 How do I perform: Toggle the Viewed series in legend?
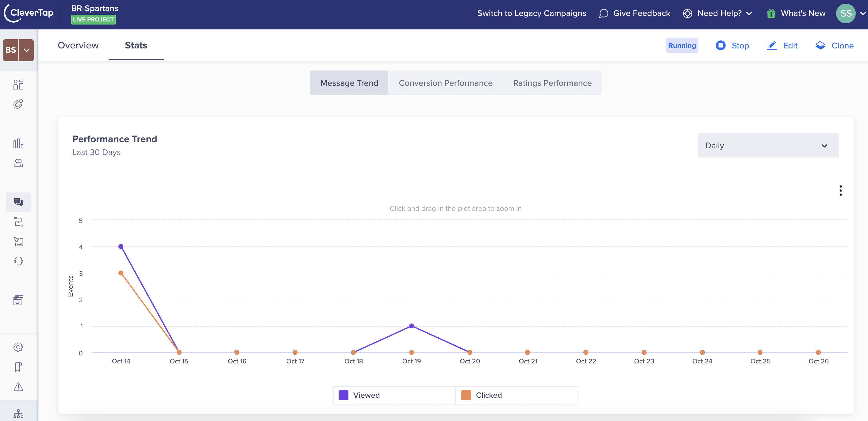(394, 395)
